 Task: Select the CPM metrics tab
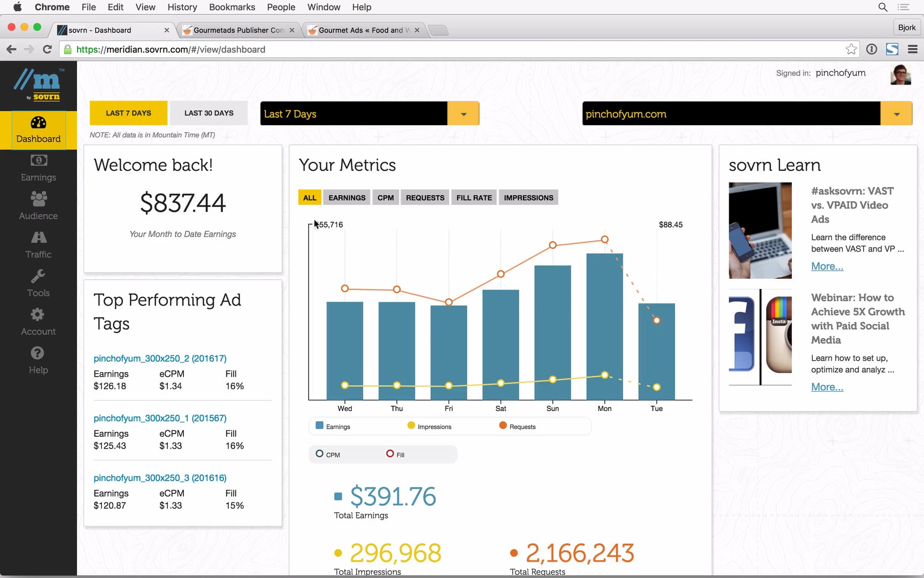point(386,197)
